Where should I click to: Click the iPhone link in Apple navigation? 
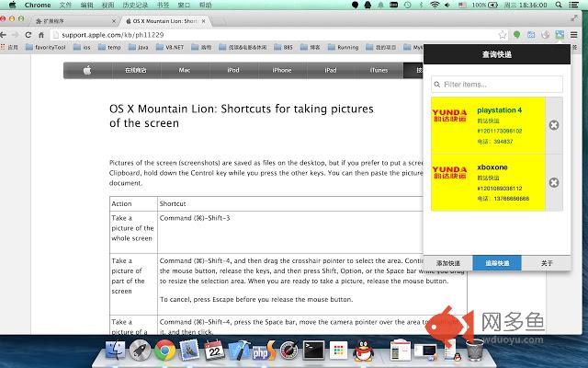(282, 70)
